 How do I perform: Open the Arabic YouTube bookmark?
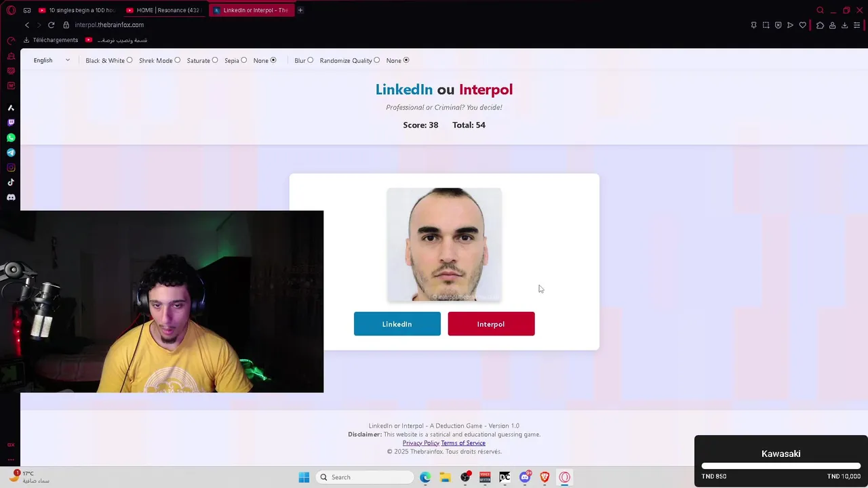[x=116, y=40]
